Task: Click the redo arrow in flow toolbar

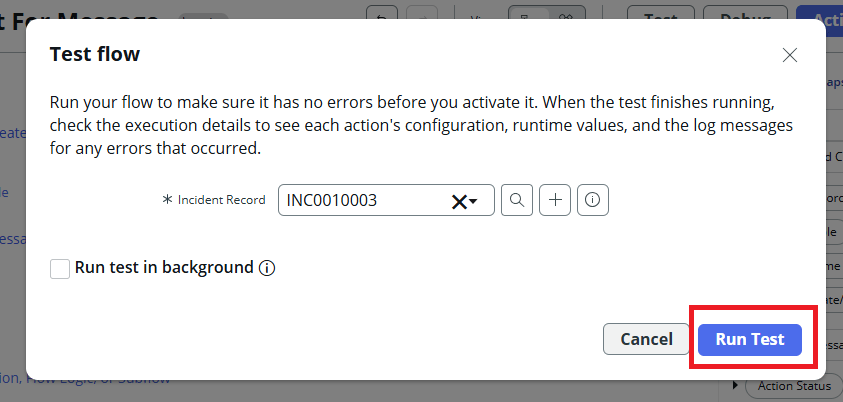Action: [x=422, y=14]
